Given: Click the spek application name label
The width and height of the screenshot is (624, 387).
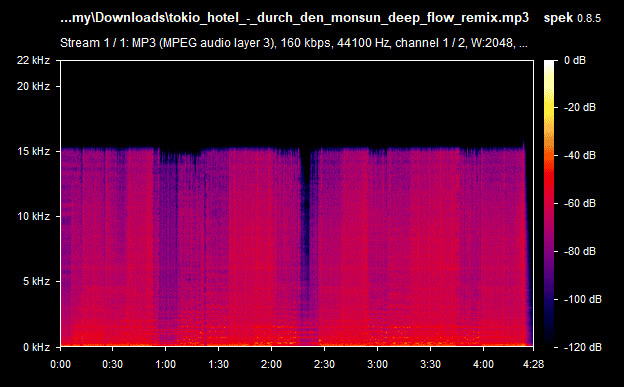Looking at the screenshot, I should coord(558,18).
